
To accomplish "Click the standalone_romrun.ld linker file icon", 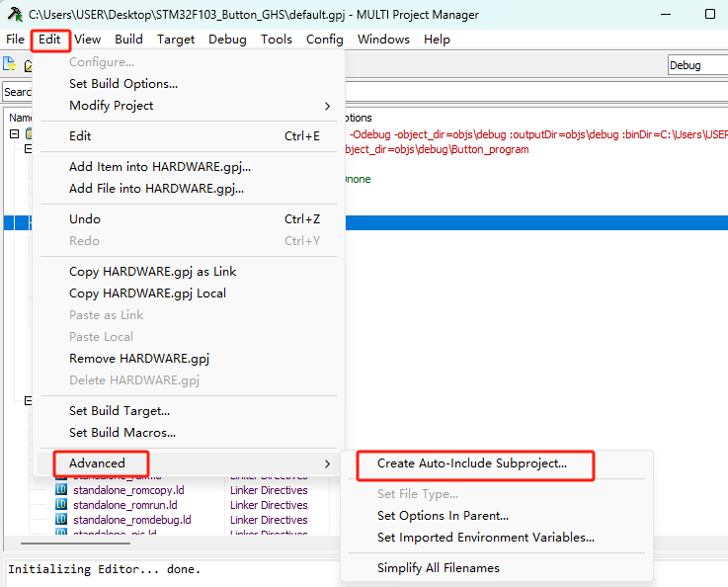I will pos(61,505).
